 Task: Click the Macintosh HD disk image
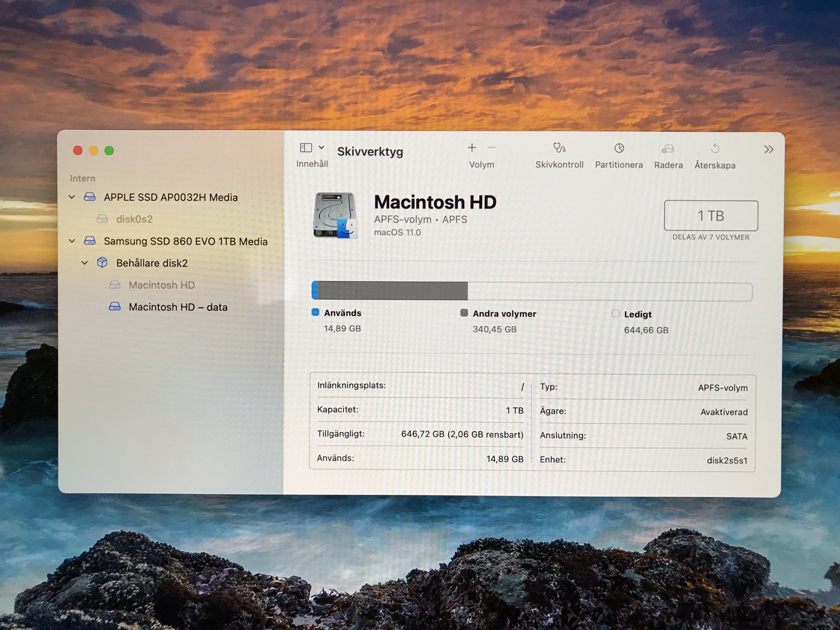[335, 215]
